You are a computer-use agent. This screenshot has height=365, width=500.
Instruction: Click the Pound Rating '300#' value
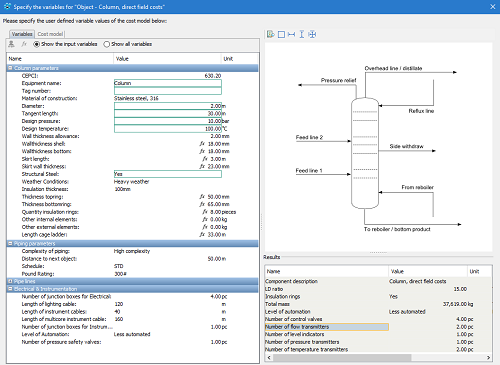pyautogui.click(x=120, y=274)
